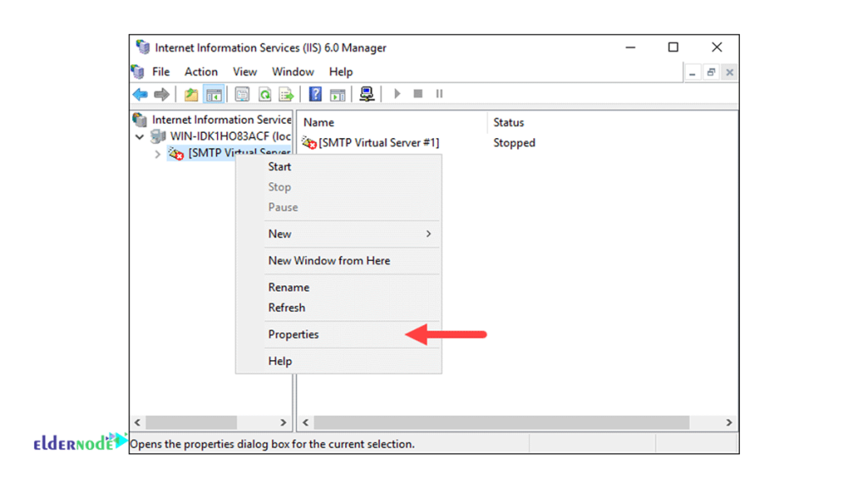Open the New submenu
Screen dimensions: 868x488
point(280,234)
